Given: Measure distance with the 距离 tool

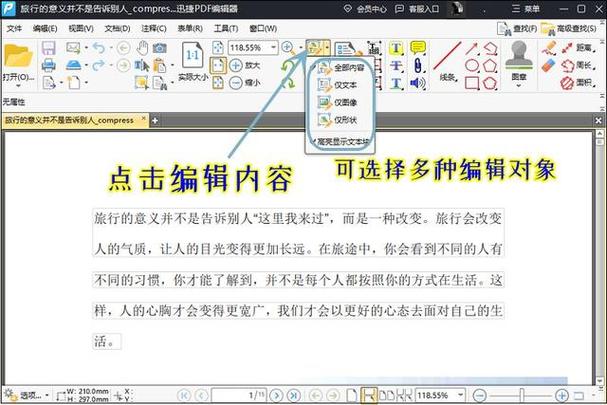Looking at the screenshot, I should click(578, 48).
